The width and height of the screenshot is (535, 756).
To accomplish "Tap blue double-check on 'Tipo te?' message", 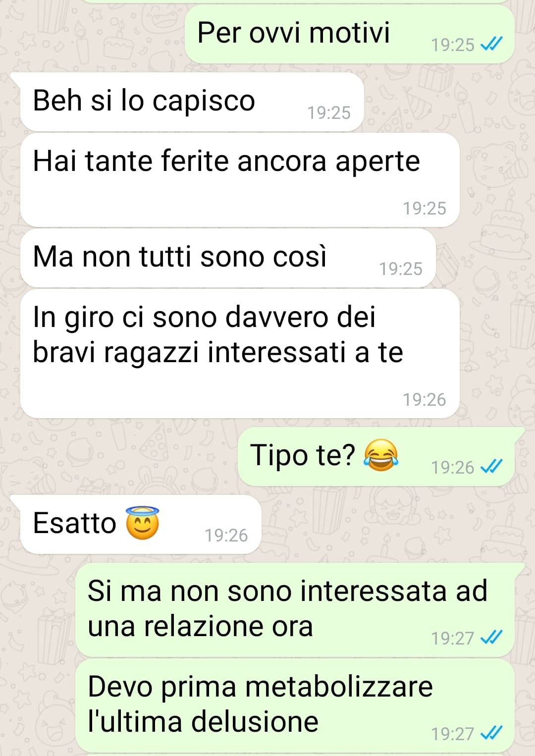I will pos(492,467).
